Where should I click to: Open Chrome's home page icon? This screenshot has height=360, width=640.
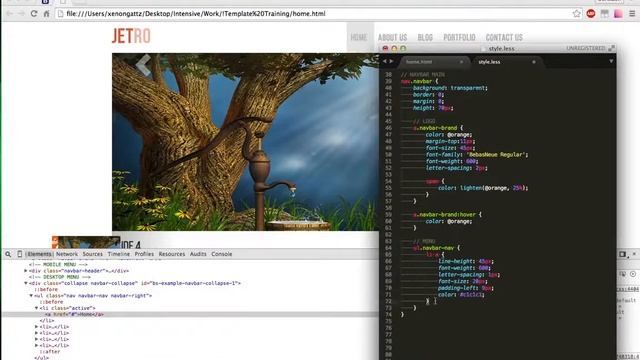click(x=47, y=14)
